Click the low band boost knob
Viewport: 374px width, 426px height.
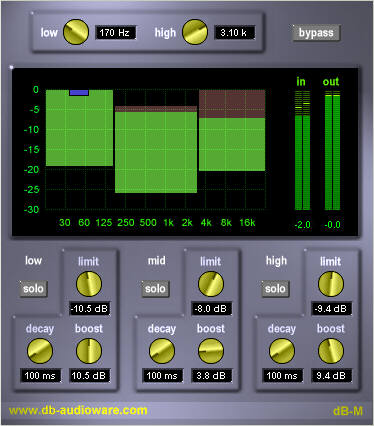pyautogui.click(x=89, y=351)
